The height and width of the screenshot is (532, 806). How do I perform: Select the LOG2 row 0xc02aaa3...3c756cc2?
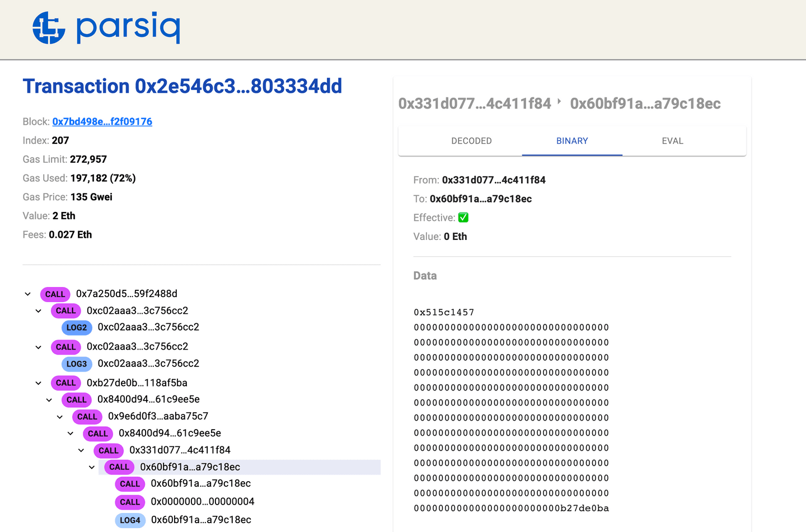tap(148, 327)
